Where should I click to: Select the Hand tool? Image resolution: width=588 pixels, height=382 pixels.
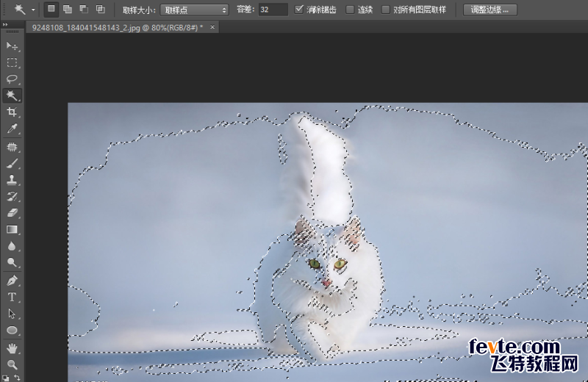12,348
